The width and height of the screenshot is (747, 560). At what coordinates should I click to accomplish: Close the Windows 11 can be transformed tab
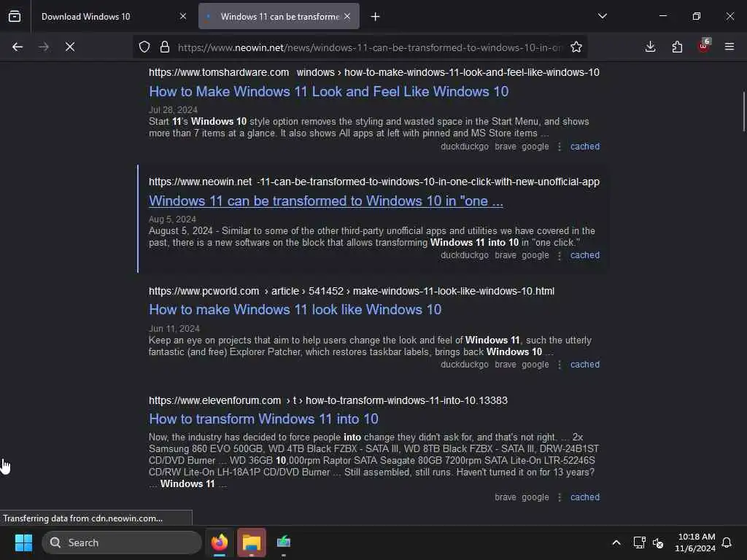[347, 17]
